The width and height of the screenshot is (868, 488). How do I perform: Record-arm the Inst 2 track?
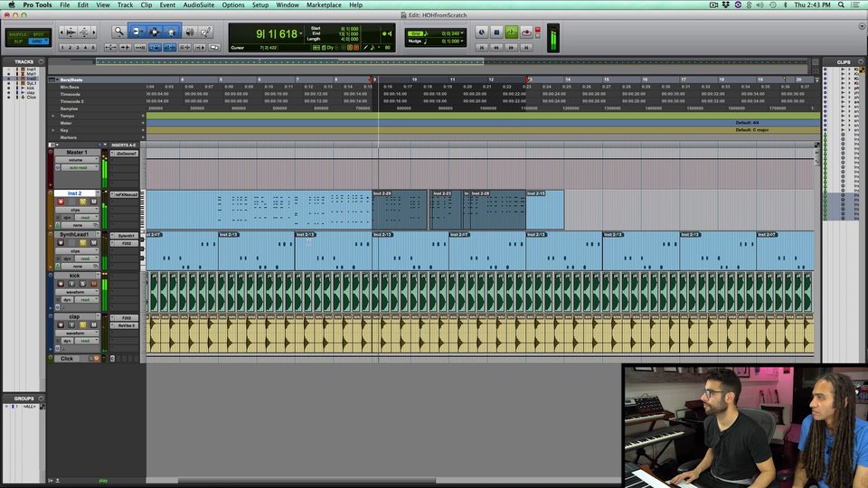point(61,202)
